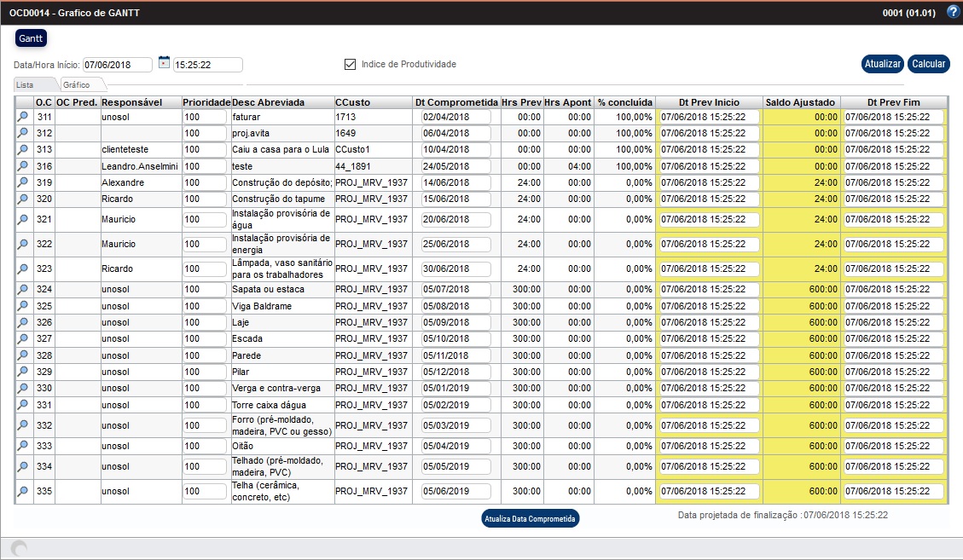
Task: Open the calendar date picker icon
Action: tap(164, 63)
